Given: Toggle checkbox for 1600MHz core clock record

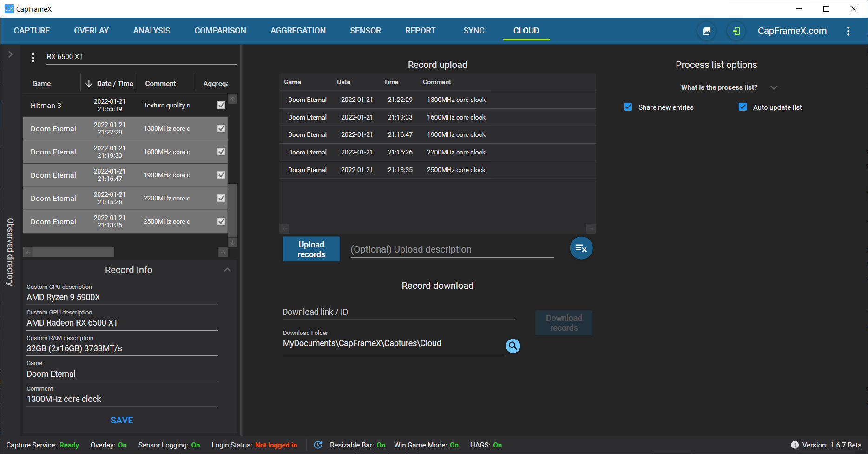Looking at the screenshot, I should [221, 152].
